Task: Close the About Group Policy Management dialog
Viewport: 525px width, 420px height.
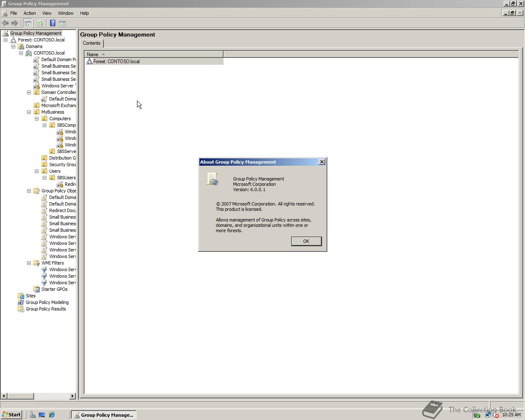Action: tap(322, 162)
